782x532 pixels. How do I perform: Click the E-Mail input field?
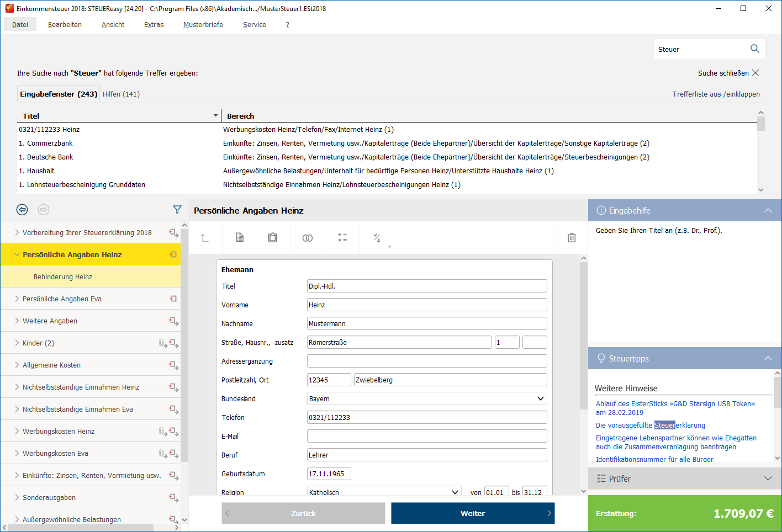(x=427, y=437)
